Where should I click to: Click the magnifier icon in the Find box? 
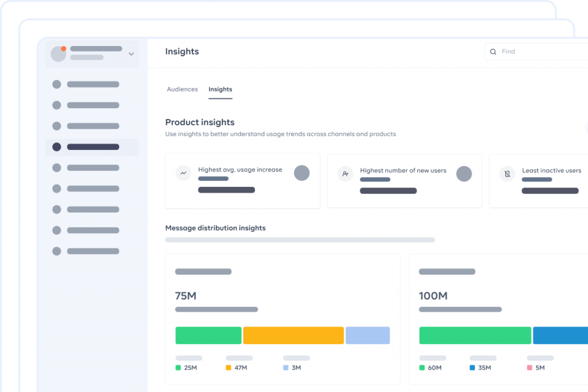tap(493, 52)
